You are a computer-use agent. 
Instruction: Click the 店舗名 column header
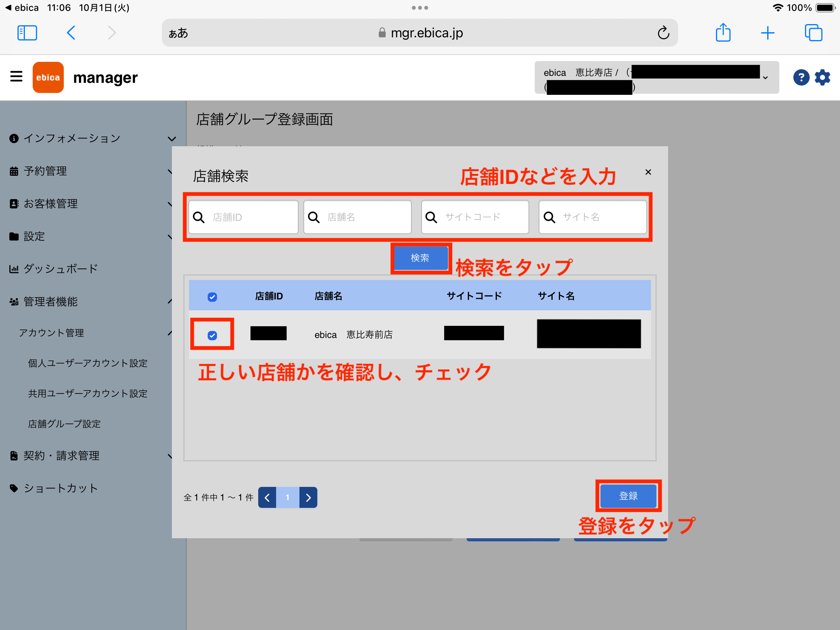click(329, 296)
